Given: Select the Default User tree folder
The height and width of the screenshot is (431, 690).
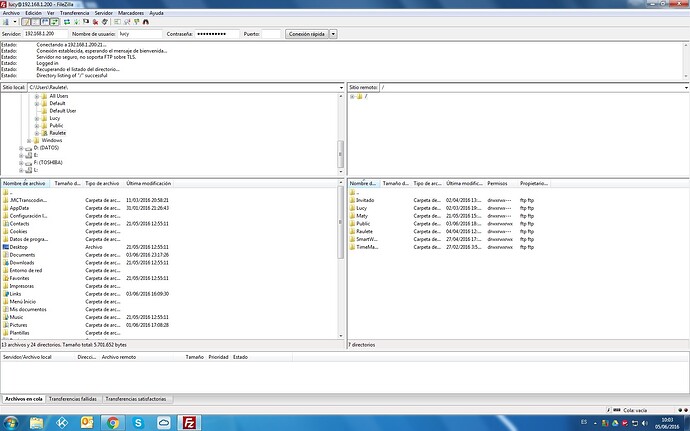Looking at the screenshot, I should [62, 111].
